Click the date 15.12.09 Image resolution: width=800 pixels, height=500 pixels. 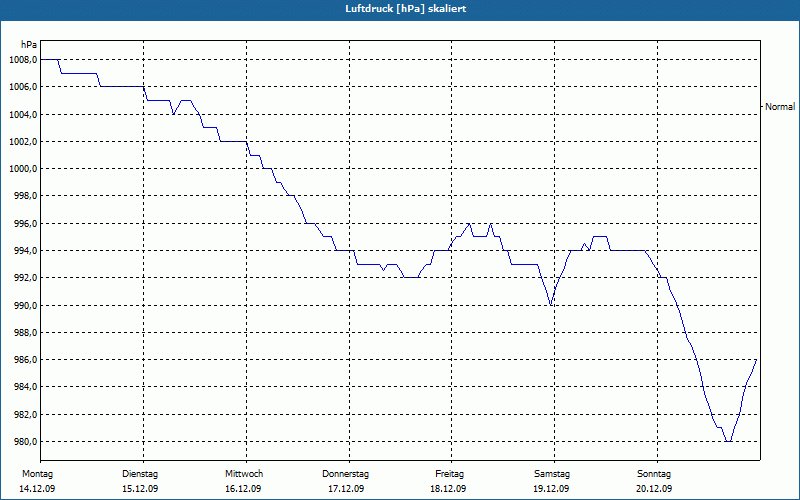coord(140,489)
